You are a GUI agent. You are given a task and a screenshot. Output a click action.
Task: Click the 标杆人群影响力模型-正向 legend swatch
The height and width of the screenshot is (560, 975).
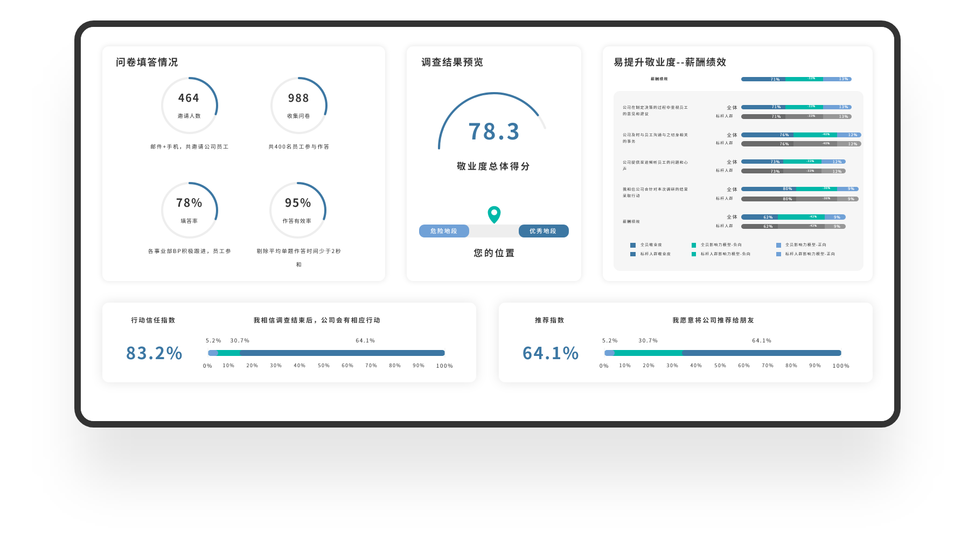point(778,254)
